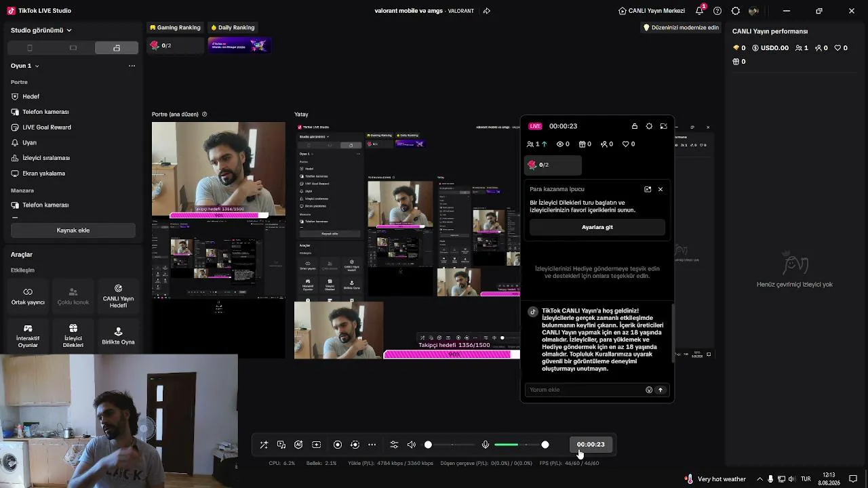Adjust the speaker volume slider
868x488 pixels.
(x=450, y=445)
